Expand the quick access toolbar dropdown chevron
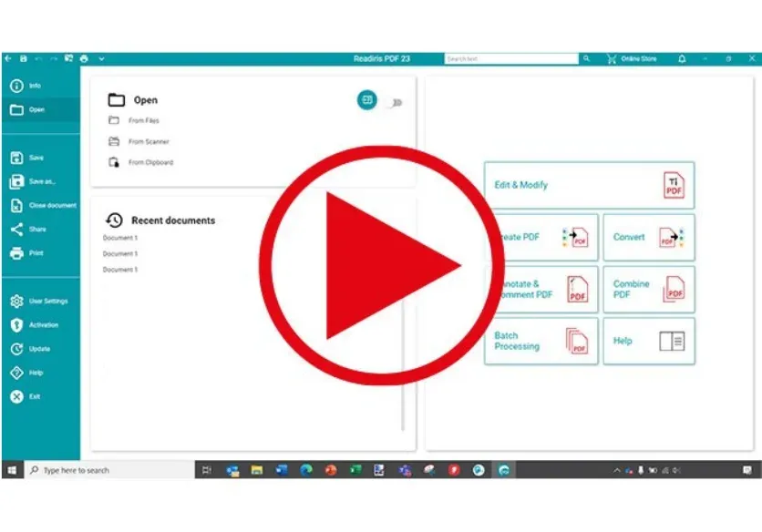Image resolution: width=762 pixels, height=532 pixels. point(101,59)
